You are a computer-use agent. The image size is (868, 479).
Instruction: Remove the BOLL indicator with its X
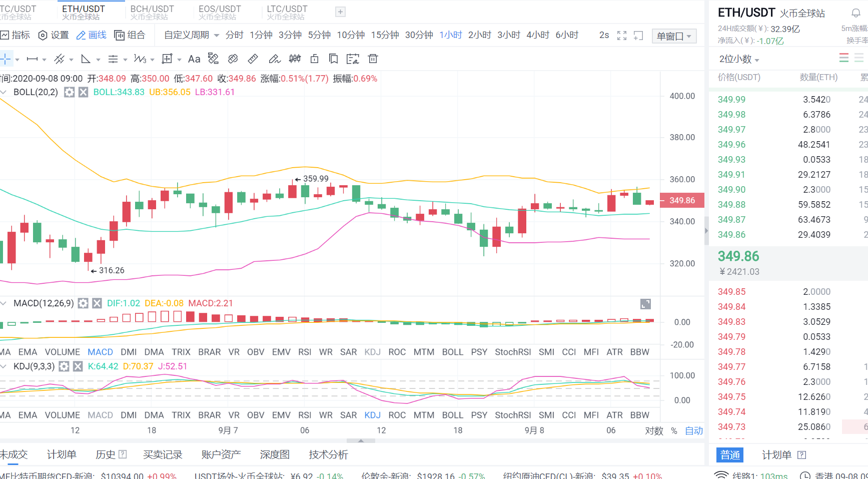[84, 92]
